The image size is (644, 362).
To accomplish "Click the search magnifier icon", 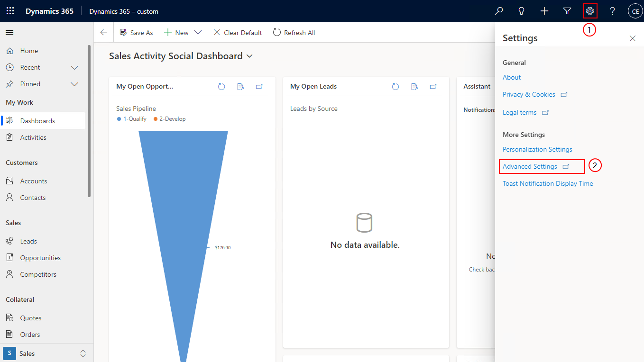I will [499, 11].
